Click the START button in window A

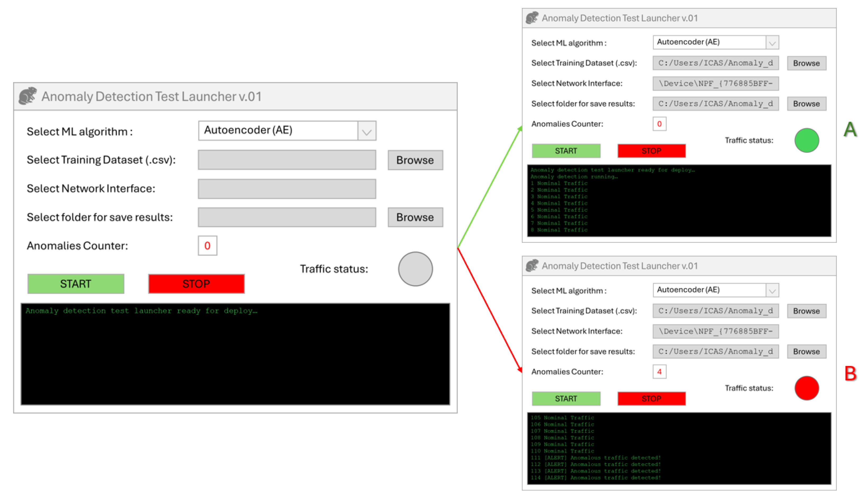[x=566, y=151]
